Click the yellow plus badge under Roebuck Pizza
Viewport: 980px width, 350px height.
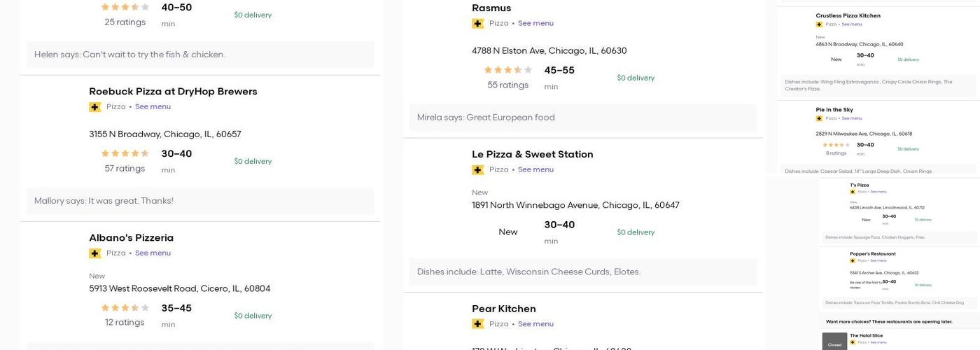pos(95,107)
